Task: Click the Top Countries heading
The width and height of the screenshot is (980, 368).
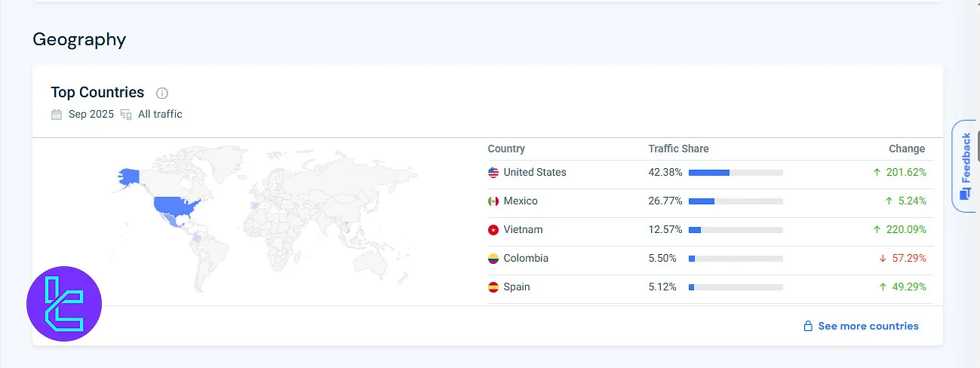Action: tap(97, 93)
